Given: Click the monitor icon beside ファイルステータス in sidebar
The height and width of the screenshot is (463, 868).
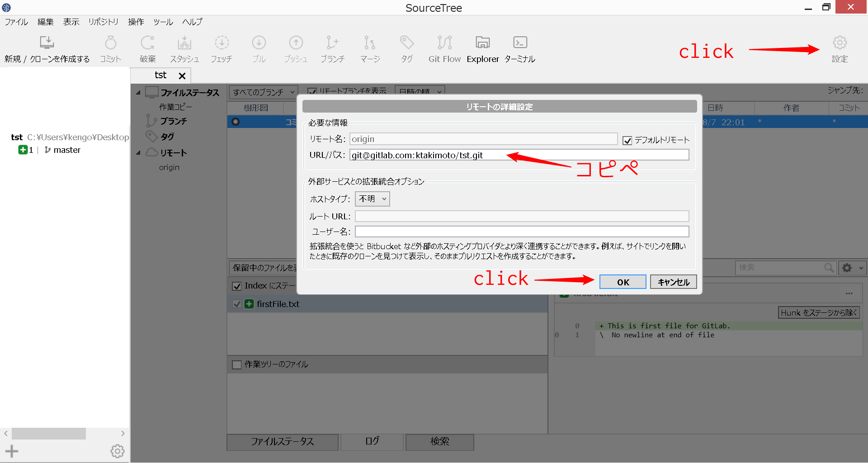Looking at the screenshot, I should 152,92.
